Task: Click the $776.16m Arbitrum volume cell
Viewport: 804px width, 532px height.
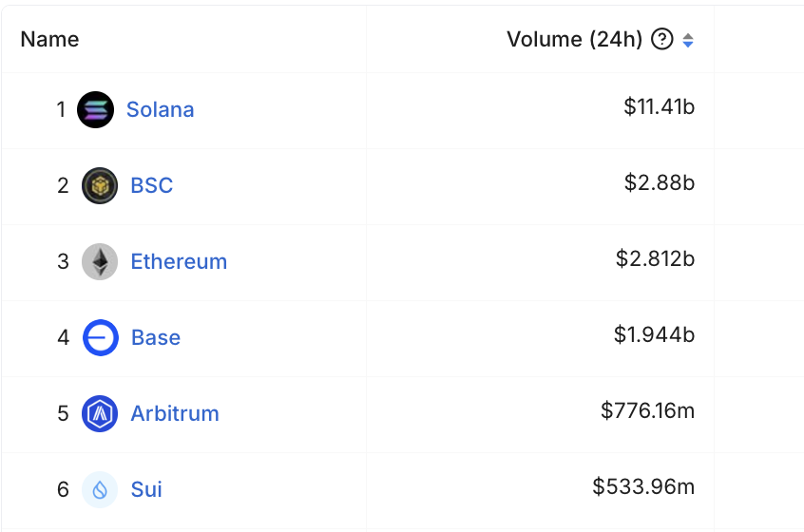Action: (647, 410)
